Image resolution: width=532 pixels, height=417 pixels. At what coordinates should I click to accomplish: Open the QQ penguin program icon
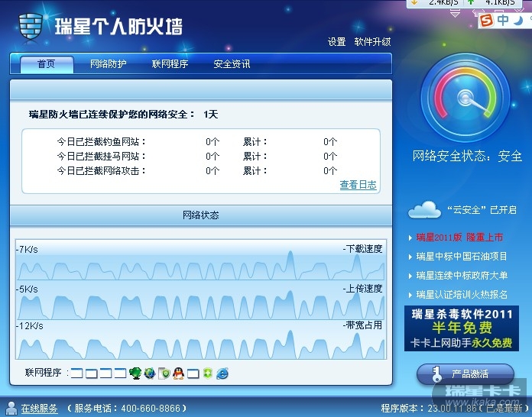[178, 373]
